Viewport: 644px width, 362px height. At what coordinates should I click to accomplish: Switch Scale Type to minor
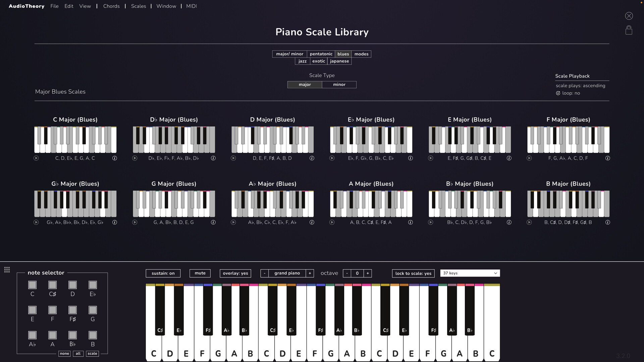point(339,84)
